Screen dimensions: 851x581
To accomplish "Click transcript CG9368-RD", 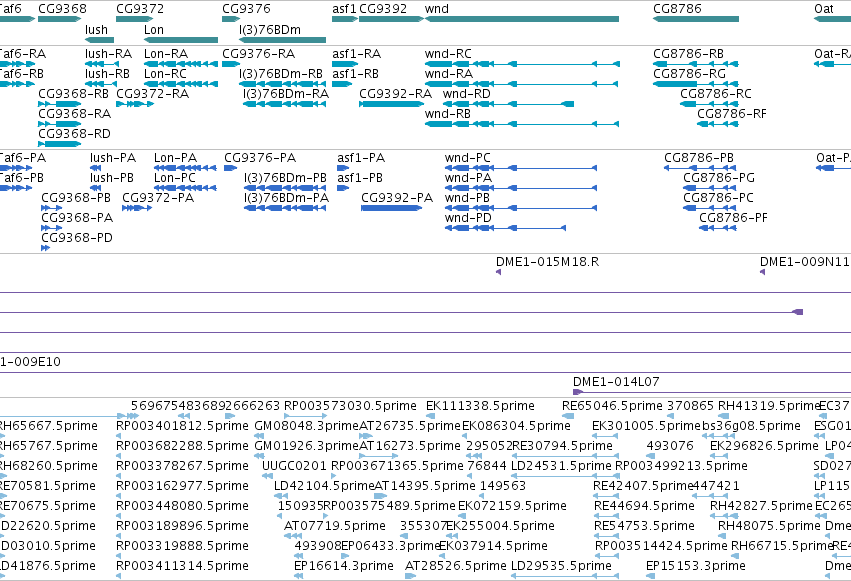I will coord(60,144).
